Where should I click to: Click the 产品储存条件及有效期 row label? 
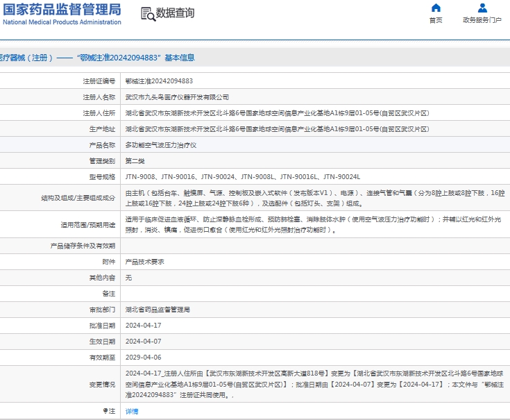click(x=83, y=246)
